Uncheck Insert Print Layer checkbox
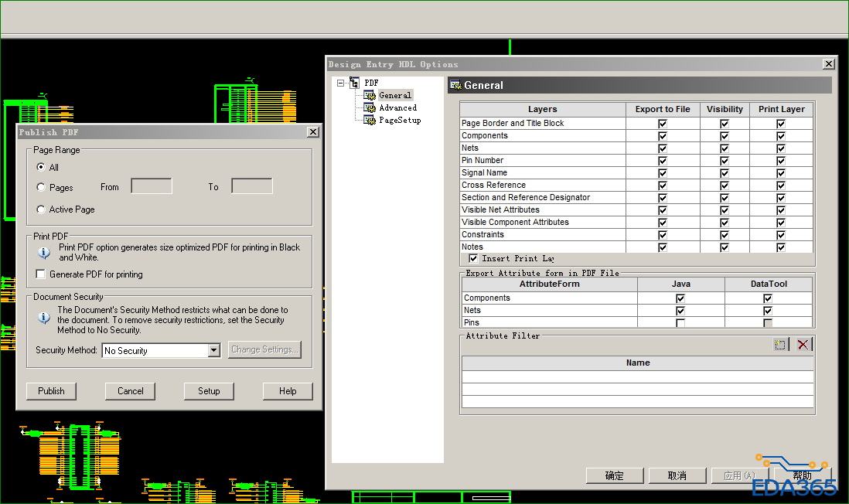 click(473, 258)
